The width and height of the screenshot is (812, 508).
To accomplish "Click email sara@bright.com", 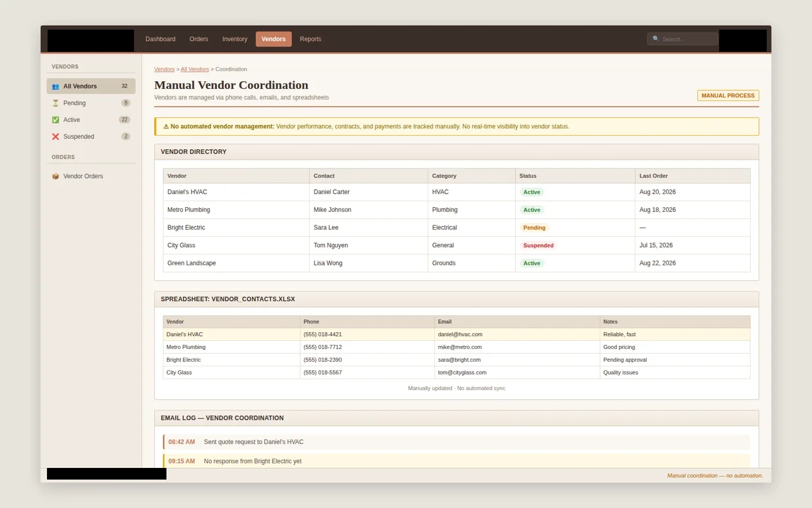I will coord(459,360).
